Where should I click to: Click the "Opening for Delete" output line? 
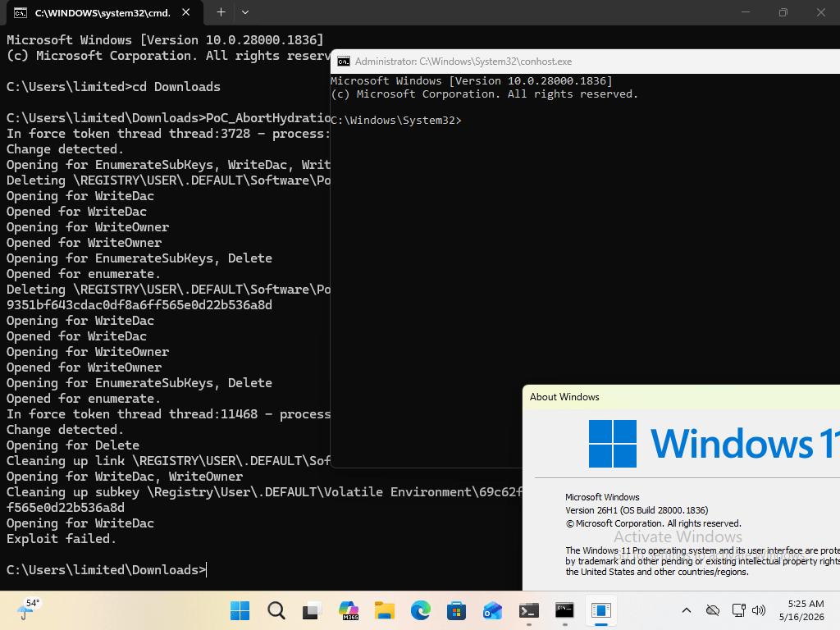tap(73, 445)
